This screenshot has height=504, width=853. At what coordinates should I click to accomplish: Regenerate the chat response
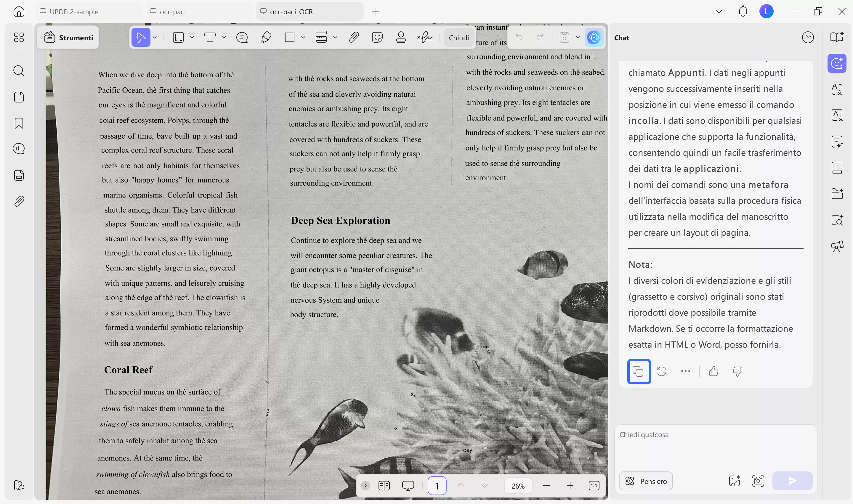[x=661, y=371]
